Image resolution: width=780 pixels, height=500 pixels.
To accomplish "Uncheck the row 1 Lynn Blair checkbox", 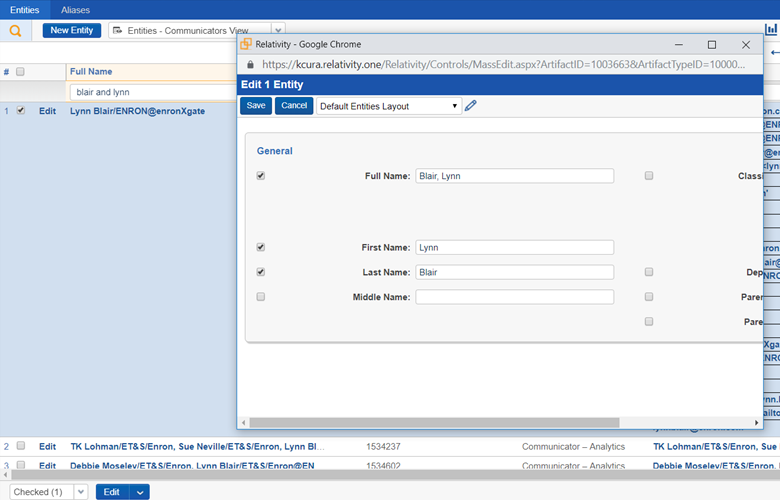I will coord(21,110).
